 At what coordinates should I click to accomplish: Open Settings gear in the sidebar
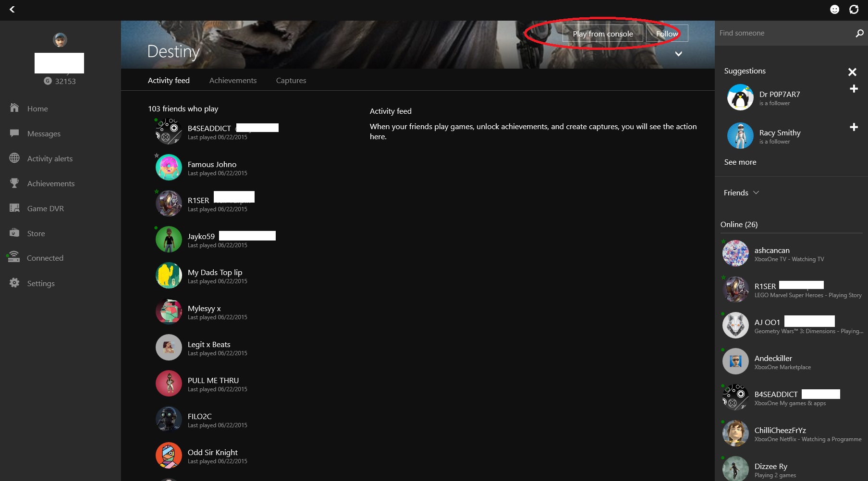(14, 283)
